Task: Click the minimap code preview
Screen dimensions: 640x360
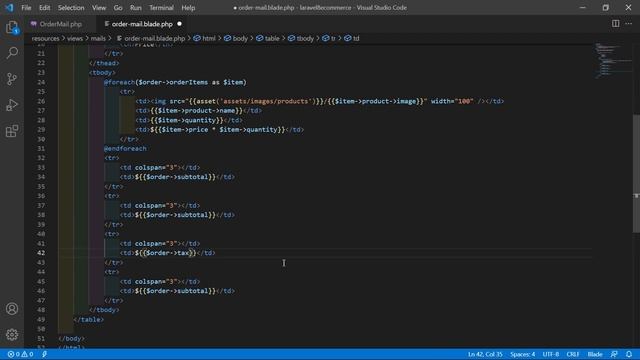Action: point(612,60)
